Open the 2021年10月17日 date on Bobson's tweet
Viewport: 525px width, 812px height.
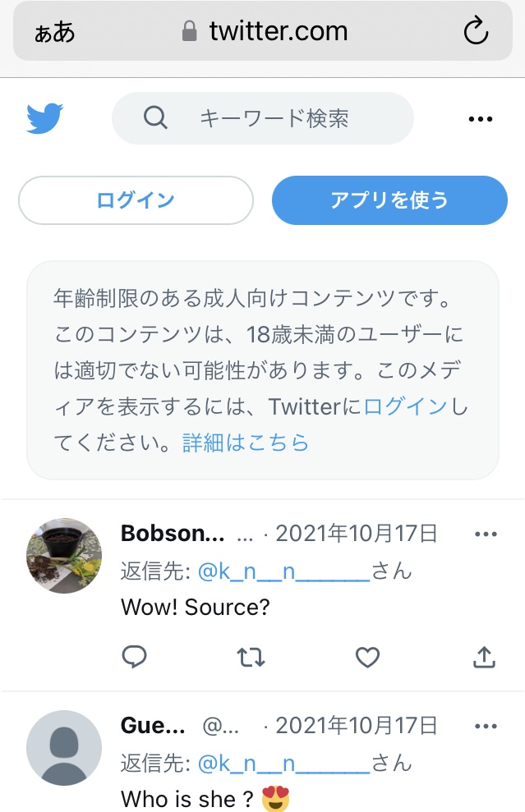[357, 532]
